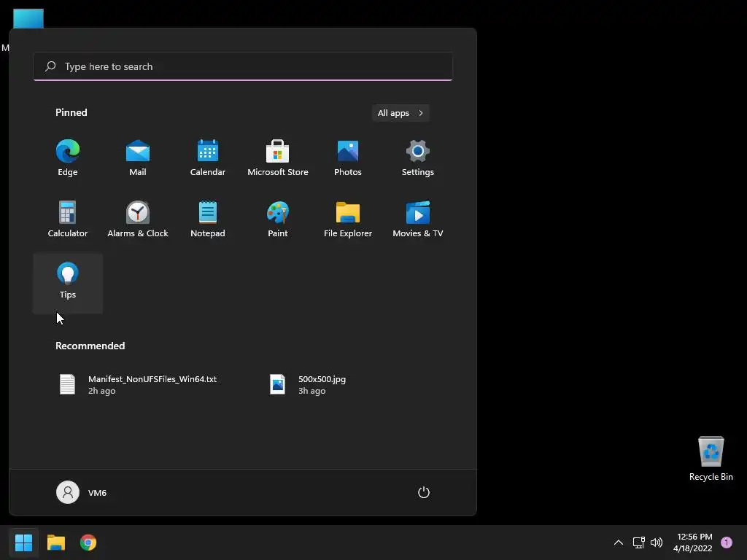
Task: Open the Tips app
Action: point(68,284)
